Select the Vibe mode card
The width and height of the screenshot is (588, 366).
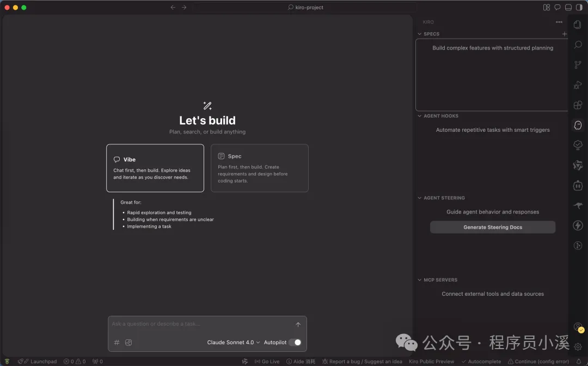[155, 168]
